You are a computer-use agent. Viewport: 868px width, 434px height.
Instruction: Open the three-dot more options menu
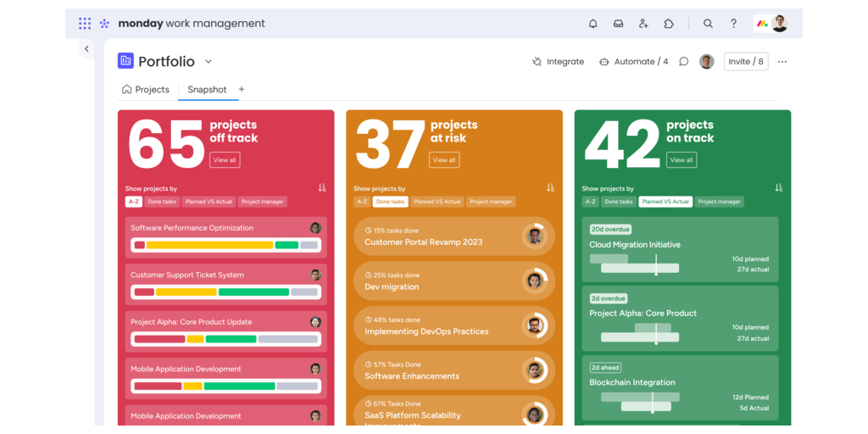pos(782,62)
